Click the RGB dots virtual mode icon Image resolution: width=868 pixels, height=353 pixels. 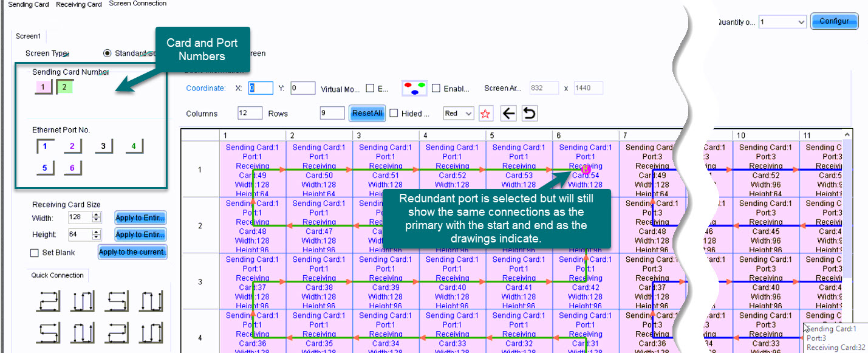(x=414, y=89)
